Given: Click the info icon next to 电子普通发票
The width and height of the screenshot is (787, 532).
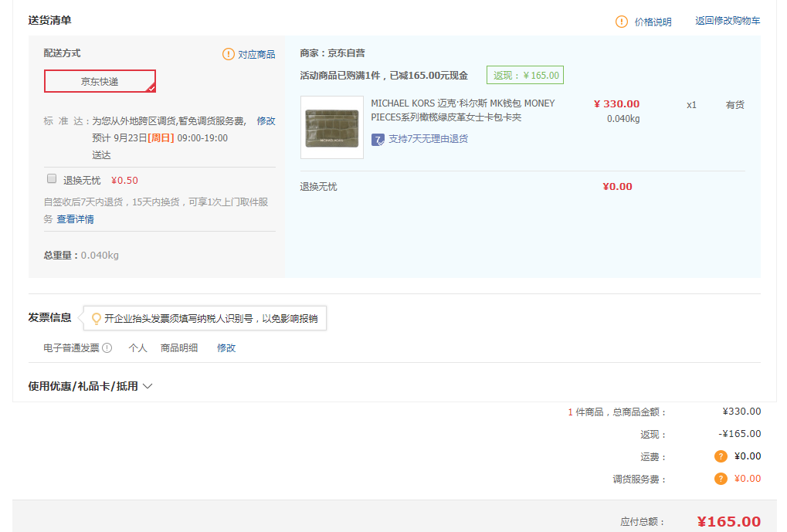Looking at the screenshot, I should [107, 348].
